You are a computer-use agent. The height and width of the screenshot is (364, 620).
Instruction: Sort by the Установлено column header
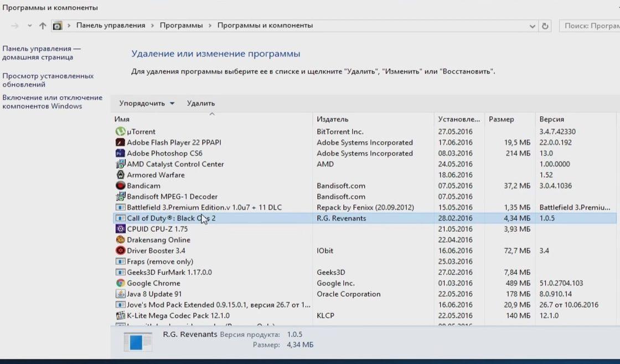[459, 119]
